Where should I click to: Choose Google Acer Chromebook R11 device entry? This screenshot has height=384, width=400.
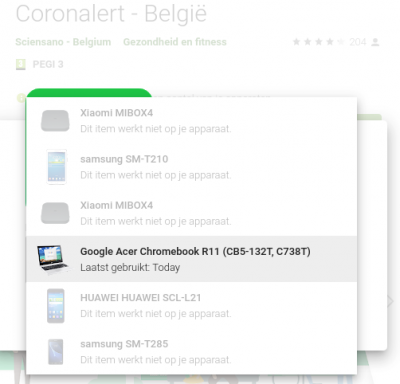pyautogui.click(x=191, y=259)
